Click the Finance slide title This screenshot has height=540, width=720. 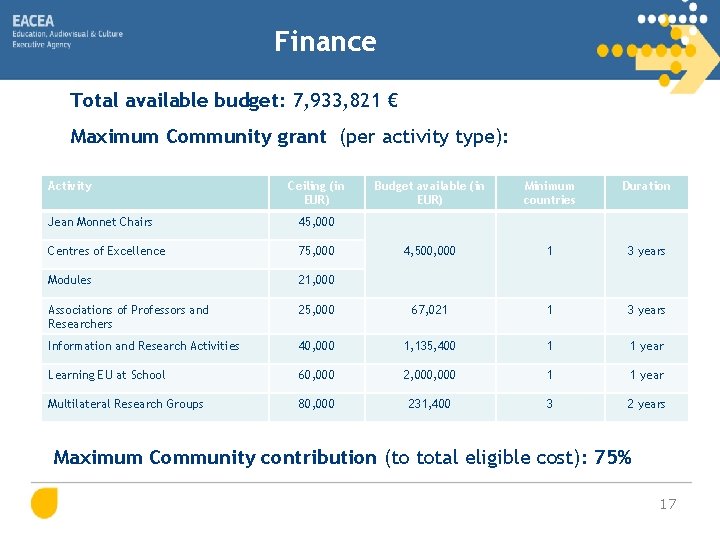325,41
